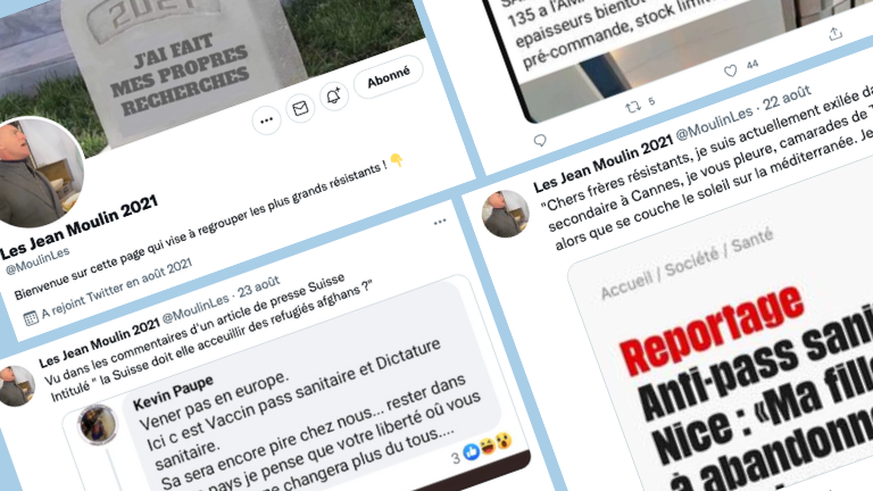Open the profile three-dots more menu
Image resolution: width=873 pixels, height=491 pixels.
(x=267, y=120)
